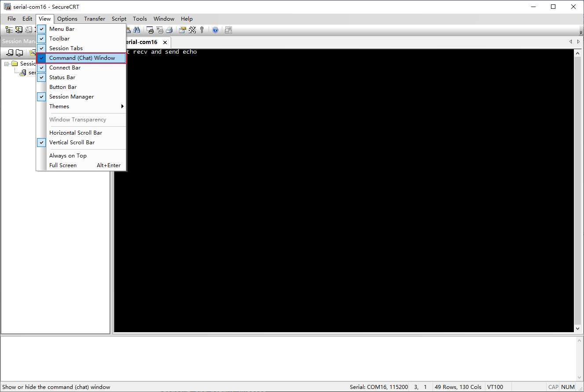Click the Session Manager toolbar icon

pyautogui.click(x=9, y=30)
